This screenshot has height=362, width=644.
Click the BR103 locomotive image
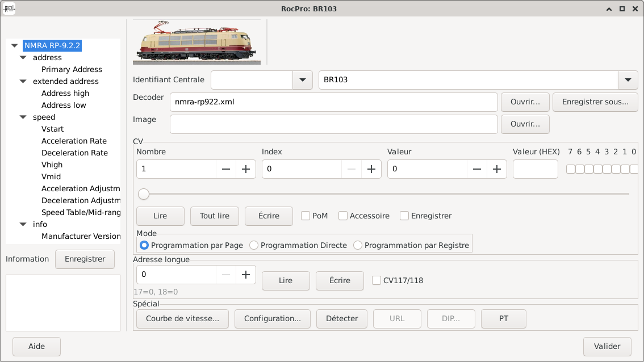pyautogui.click(x=197, y=43)
